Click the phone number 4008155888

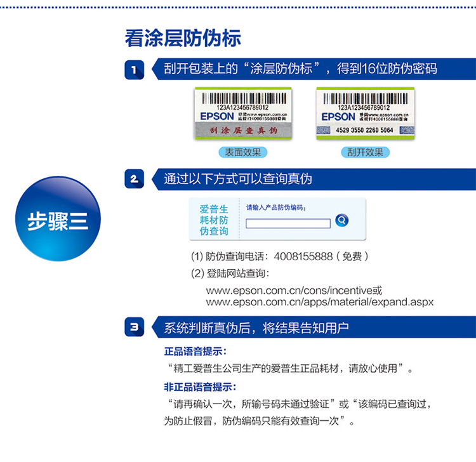click(x=303, y=257)
